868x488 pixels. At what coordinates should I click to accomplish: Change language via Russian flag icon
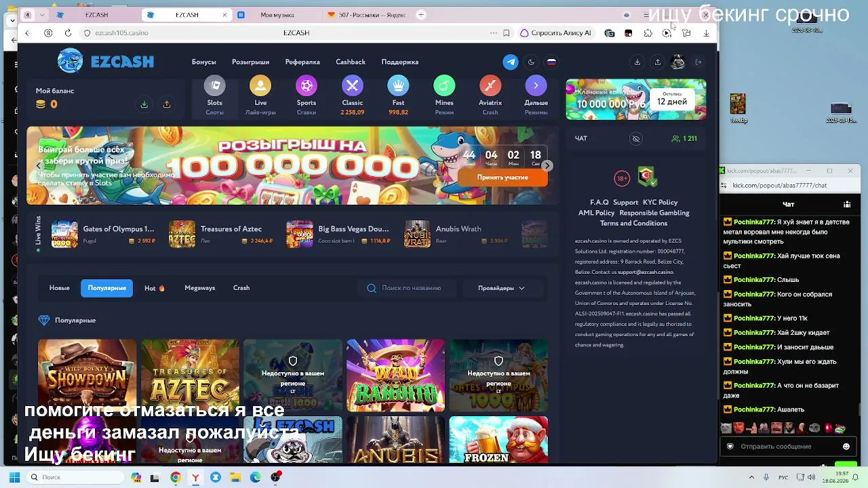(551, 62)
